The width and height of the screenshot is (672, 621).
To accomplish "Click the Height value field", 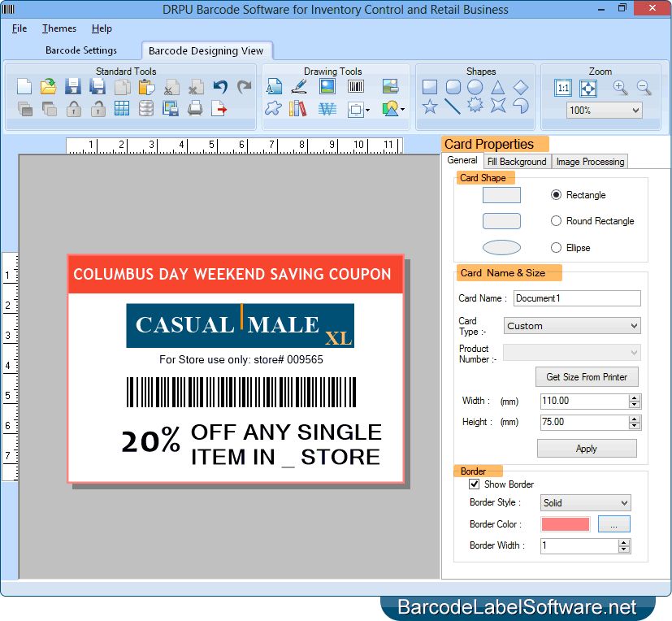I will [x=585, y=422].
